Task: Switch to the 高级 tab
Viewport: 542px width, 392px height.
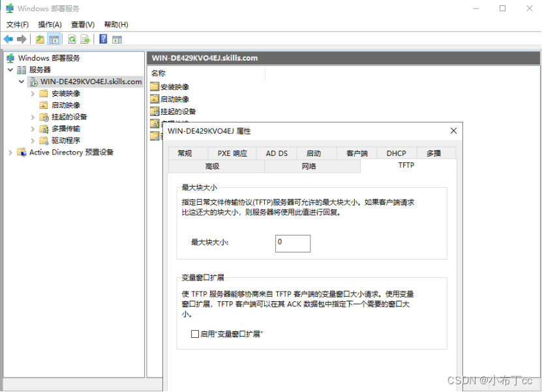Action: tap(216, 166)
